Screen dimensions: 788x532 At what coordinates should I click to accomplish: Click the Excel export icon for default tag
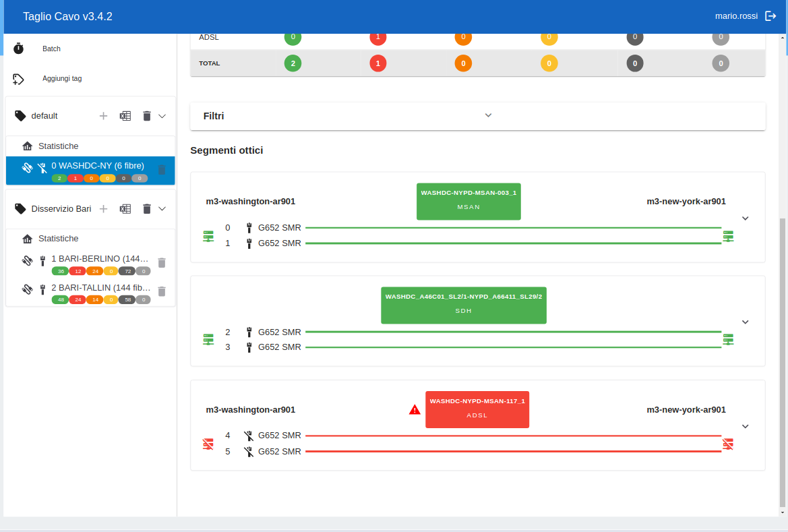pos(125,116)
